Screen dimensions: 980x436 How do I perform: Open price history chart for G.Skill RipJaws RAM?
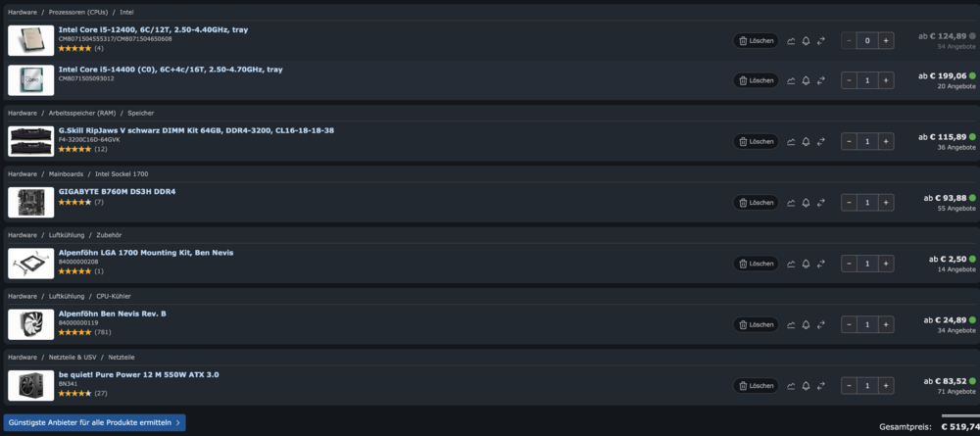click(x=791, y=142)
